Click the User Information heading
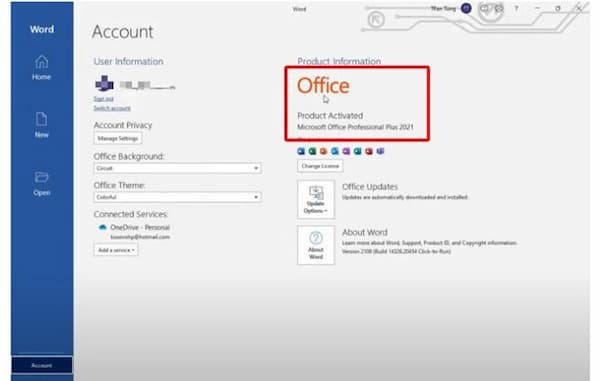The height and width of the screenshot is (381, 600). click(x=129, y=61)
